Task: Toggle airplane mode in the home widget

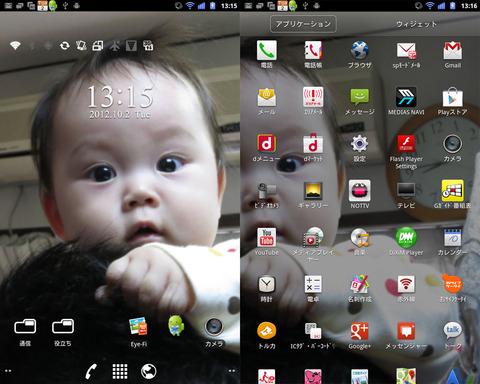Action: (114, 46)
